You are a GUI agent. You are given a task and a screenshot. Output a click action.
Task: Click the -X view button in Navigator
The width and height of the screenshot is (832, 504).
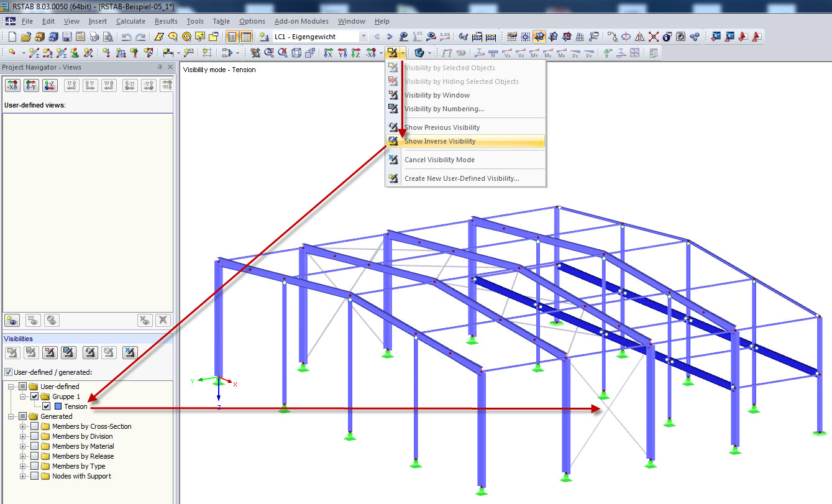coord(12,85)
